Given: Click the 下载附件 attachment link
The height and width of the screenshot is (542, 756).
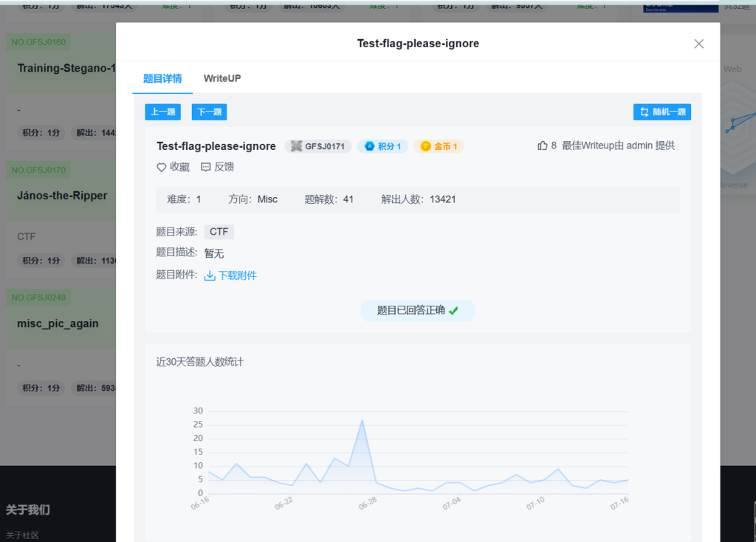Looking at the screenshot, I should click(237, 275).
